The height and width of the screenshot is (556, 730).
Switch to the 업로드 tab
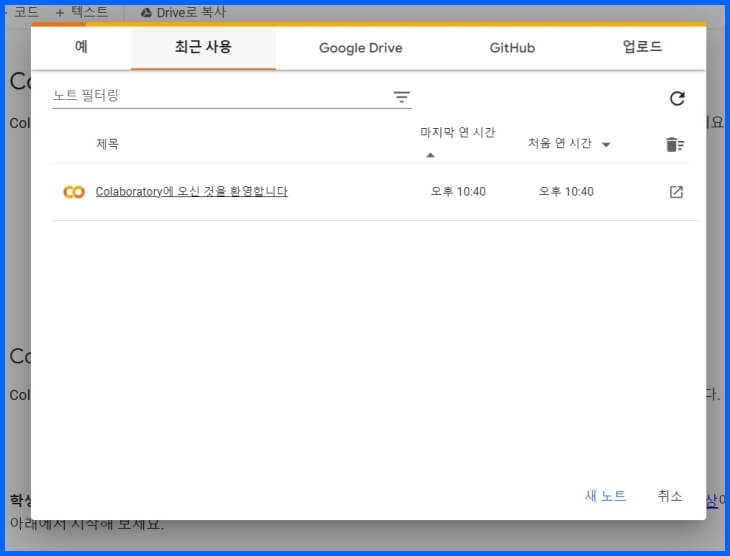(642, 47)
